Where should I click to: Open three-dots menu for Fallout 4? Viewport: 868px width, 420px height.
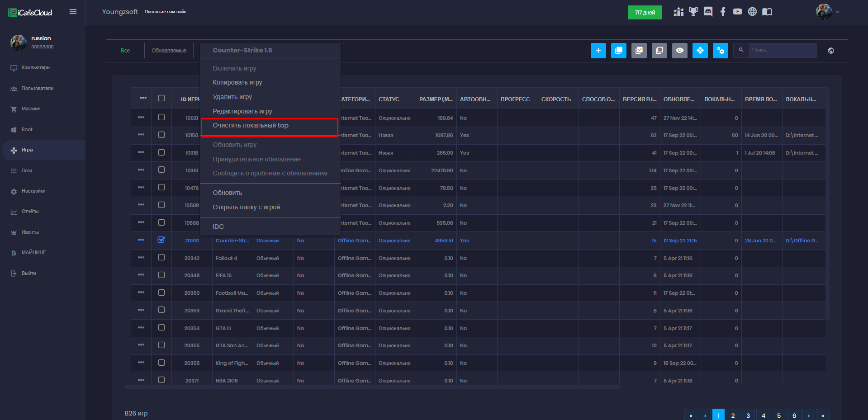coord(141,257)
